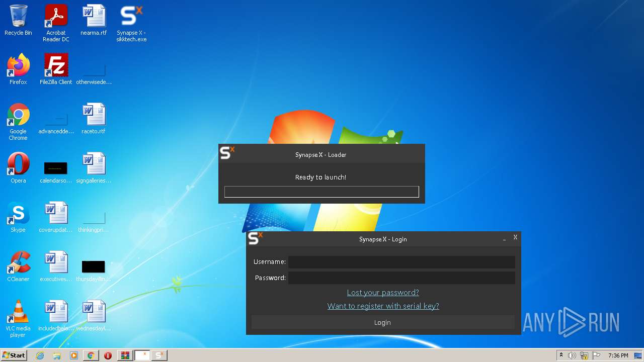Open the network status tray icon

[x=584, y=355]
